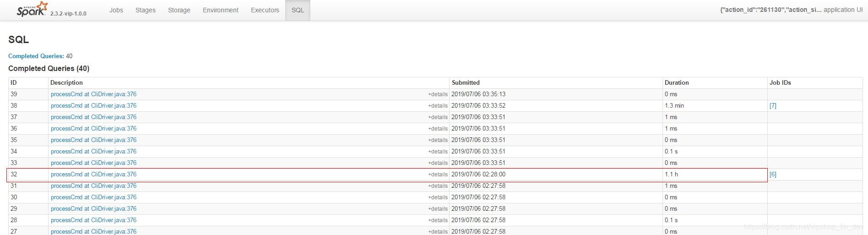868x235 pixels.
Task: Select submitted time 2019/07/06 03:33:52
Action: pos(478,106)
